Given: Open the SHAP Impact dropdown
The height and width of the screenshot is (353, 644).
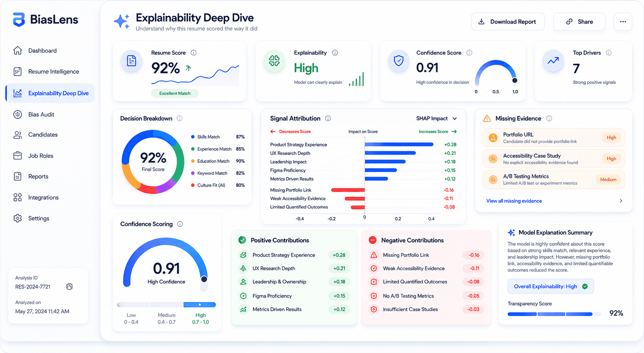Looking at the screenshot, I should click(x=436, y=119).
